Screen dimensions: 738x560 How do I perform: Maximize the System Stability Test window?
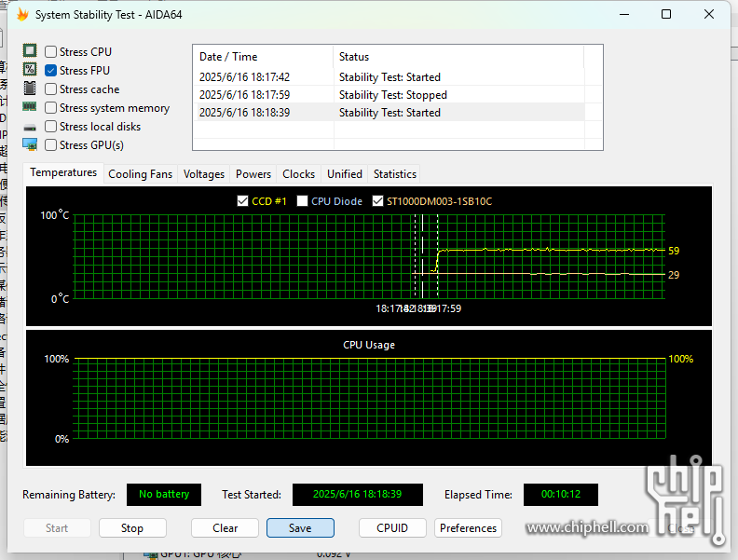[666, 15]
